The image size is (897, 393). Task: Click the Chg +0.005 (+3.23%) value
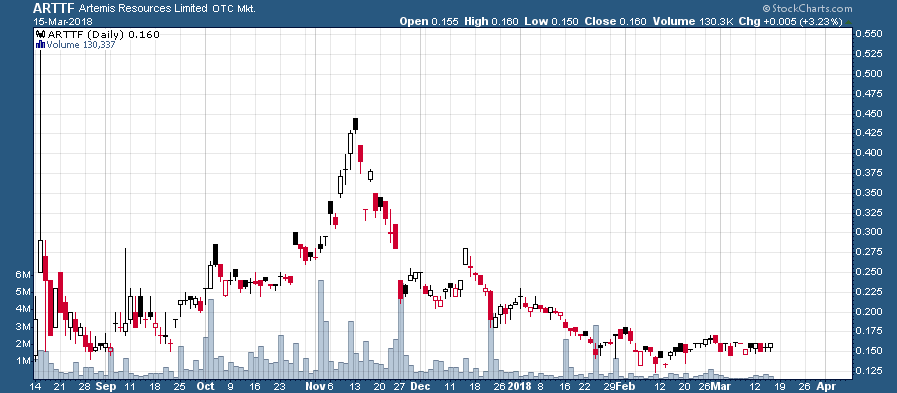790,22
